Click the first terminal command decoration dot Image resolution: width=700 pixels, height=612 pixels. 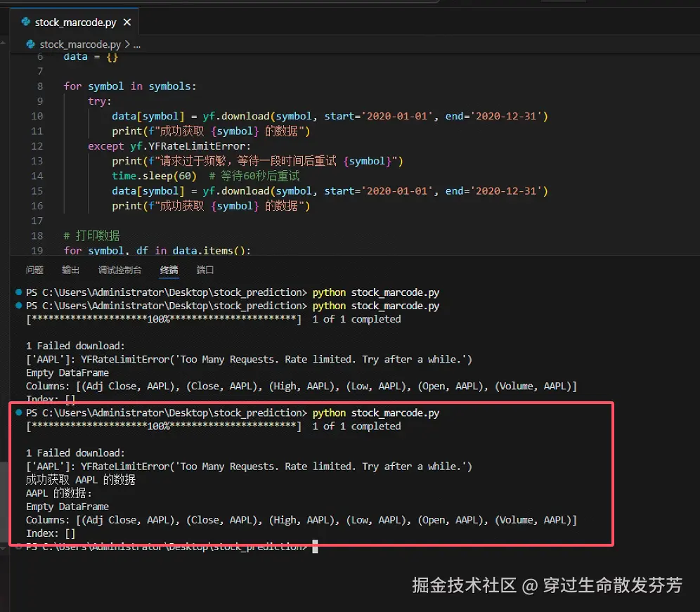(19, 292)
